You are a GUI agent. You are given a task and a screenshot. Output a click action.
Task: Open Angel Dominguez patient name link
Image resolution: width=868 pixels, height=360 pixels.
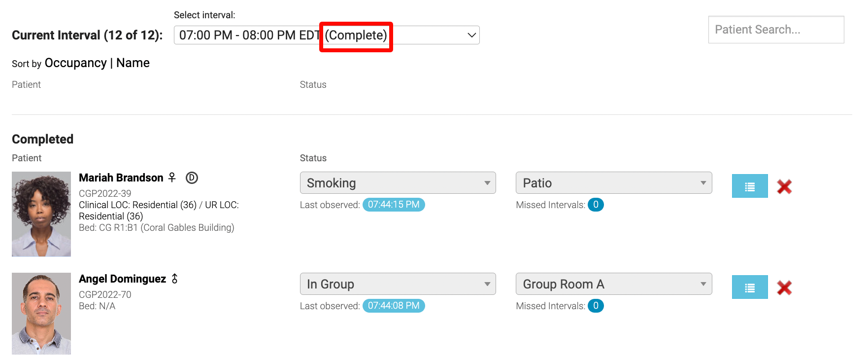point(122,279)
